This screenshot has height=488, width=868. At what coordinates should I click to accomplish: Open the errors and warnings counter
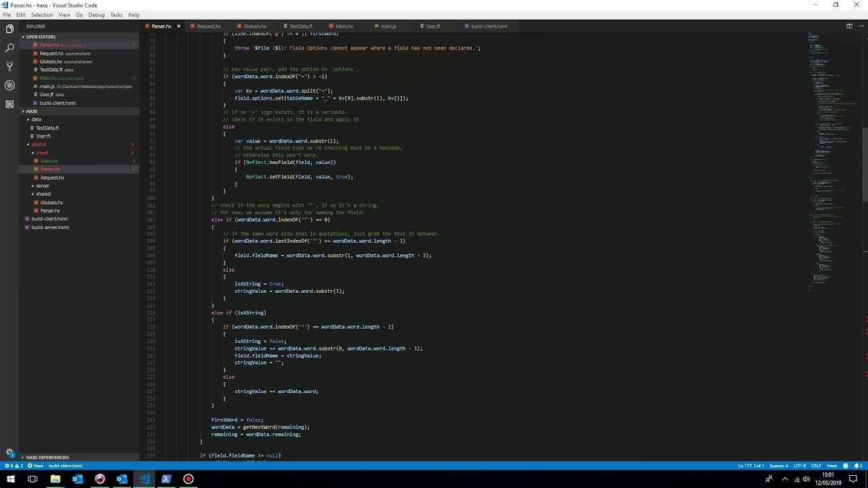[x=14, y=466]
